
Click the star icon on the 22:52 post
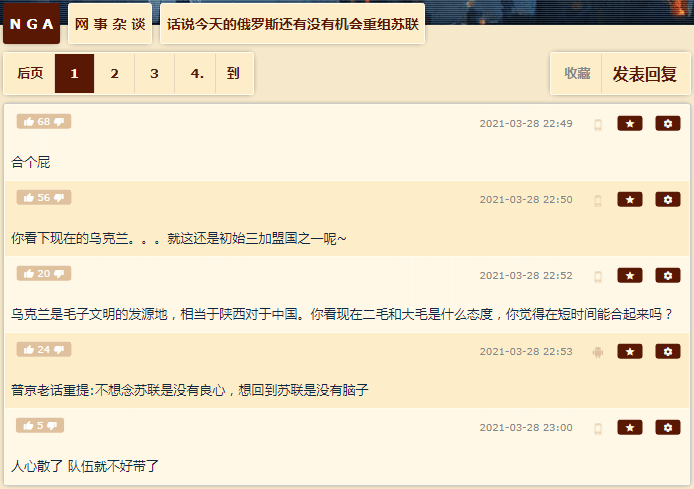click(629, 276)
